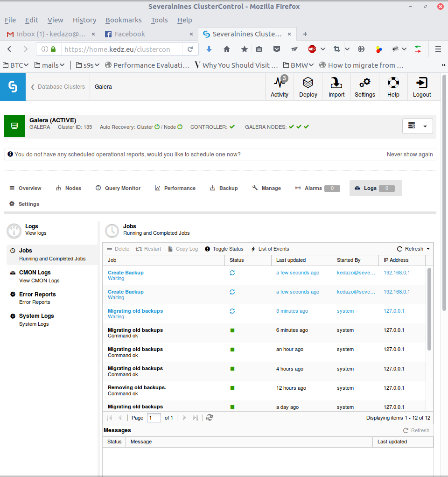The height and width of the screenshot is (477, 448).
Task: Open the Pocket icon in toolbar
Action: [276, 49]
